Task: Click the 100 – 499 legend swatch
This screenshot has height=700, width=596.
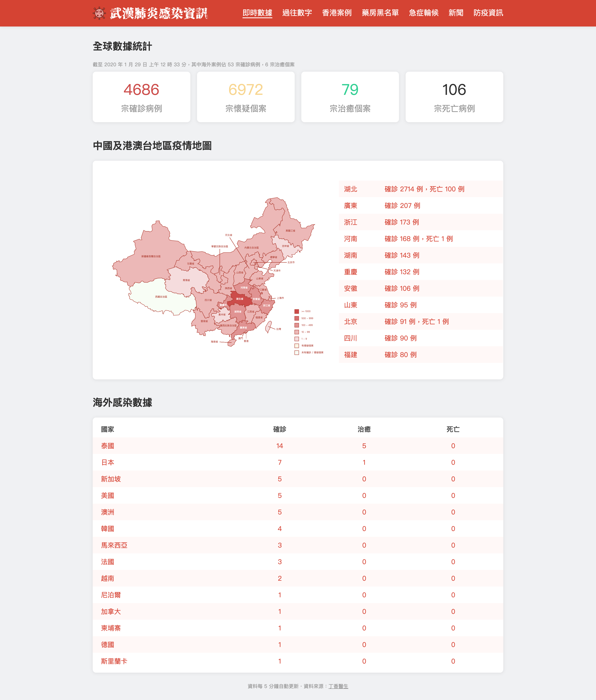Action: coord(297,325)
